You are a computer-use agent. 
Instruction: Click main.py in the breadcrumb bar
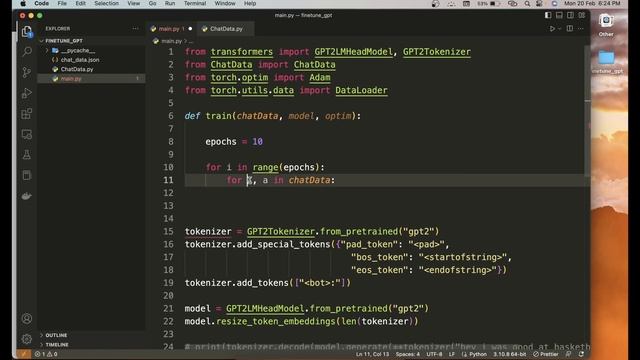171,41
